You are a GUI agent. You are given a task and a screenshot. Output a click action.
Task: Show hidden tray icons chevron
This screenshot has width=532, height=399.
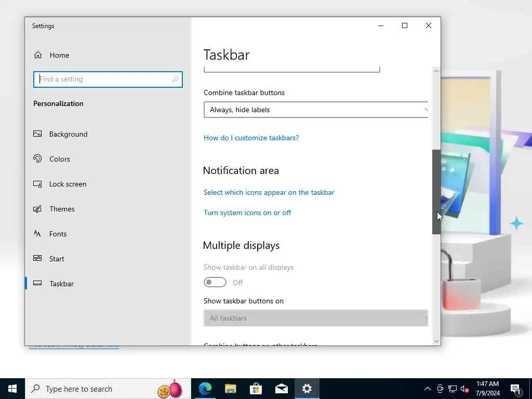tap(428, 389)
